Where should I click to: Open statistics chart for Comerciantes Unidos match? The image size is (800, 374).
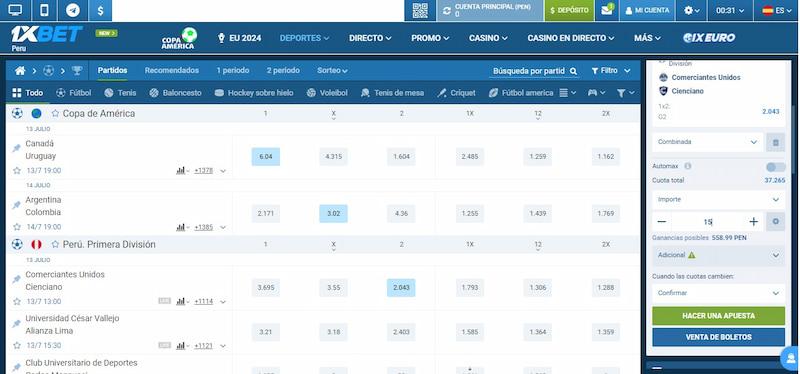point(182,302)
